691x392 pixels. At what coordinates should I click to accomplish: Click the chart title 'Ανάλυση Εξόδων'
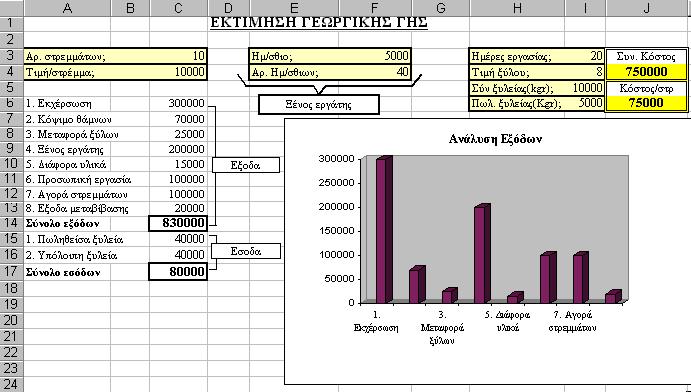tap(495, 139)
